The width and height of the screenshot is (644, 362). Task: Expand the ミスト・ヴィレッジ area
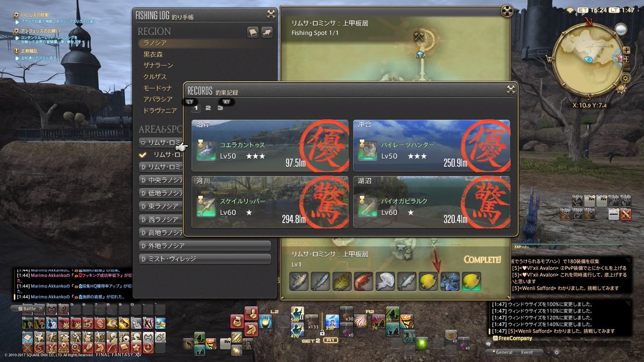coord(204,258)
